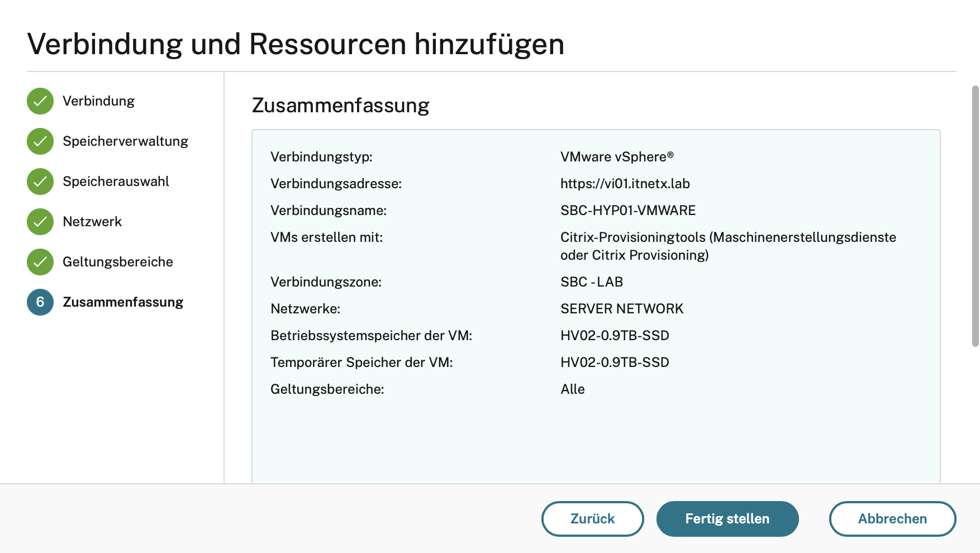Select the Netzwerk wizard step
The image size is (980, 553).
coord(92,222)
